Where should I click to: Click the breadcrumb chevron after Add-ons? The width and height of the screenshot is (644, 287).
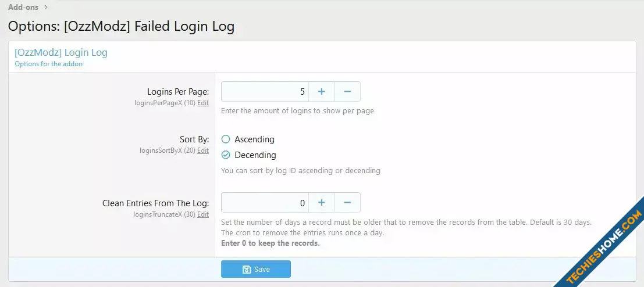coord(46,7)
